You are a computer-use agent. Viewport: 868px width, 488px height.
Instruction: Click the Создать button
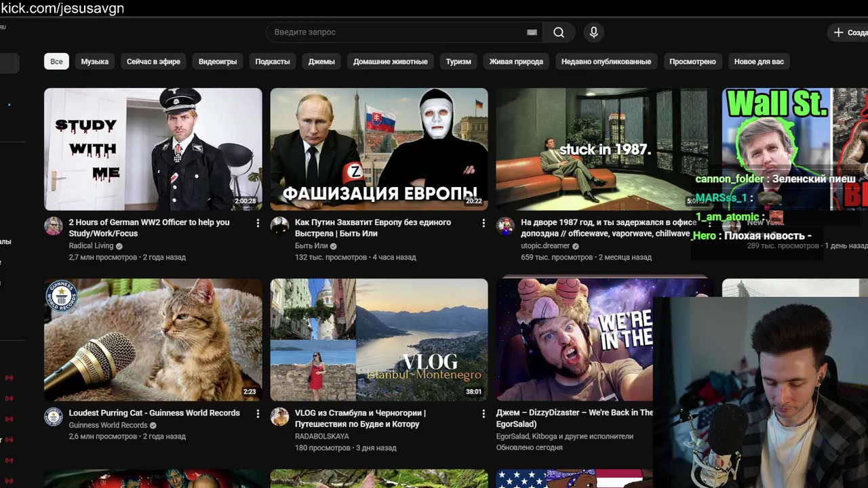point(849,33)
